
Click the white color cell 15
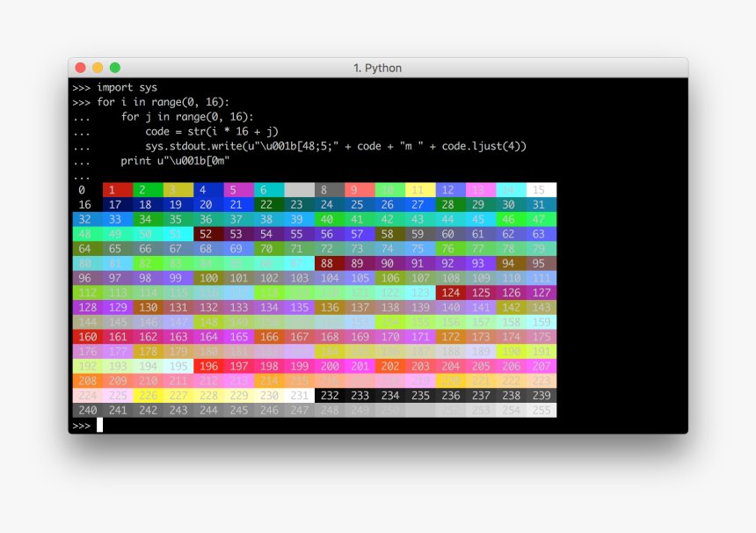click(542, 190)
